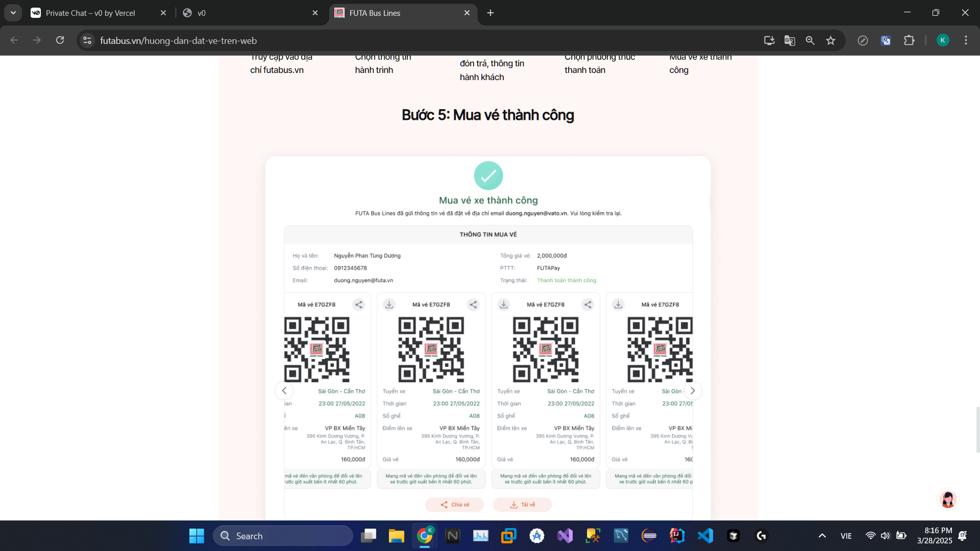Click the download icon on second ticket
980x551 pixels.
389,305
